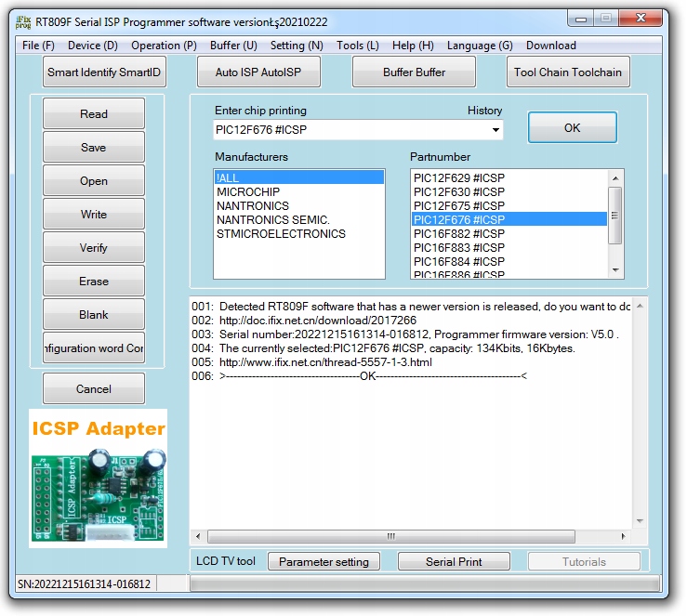
Task: Click the log doc.ifix.net.cn download URL line
Action: pos(318,321)
